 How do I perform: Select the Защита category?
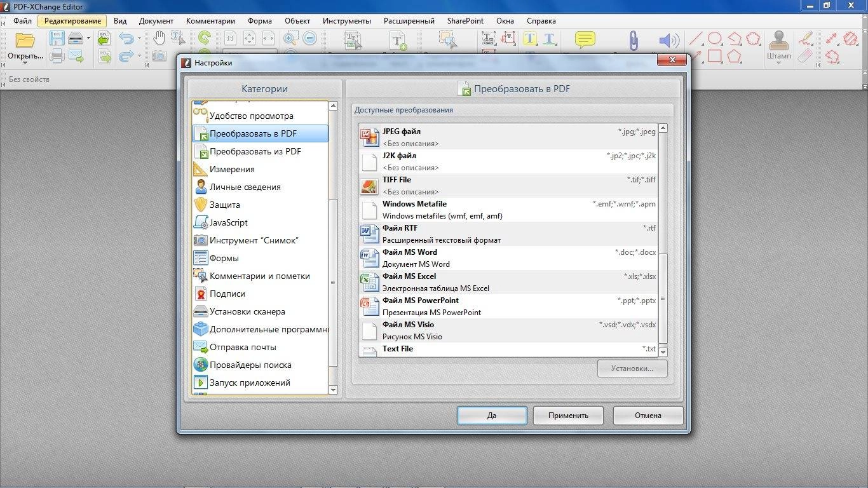pyautogui.click(x=261, y=205)
